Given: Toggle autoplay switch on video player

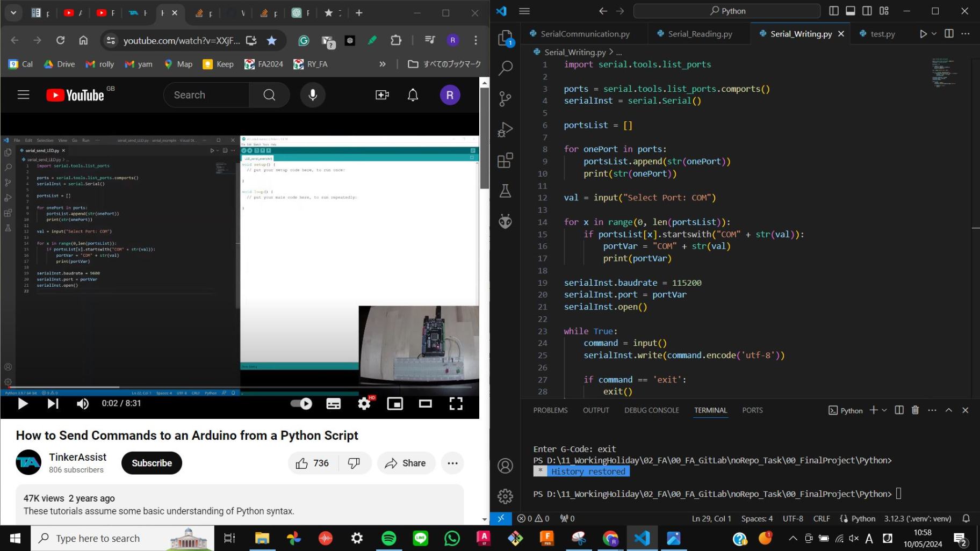Looking at the screenshot, I should [301, 403].
